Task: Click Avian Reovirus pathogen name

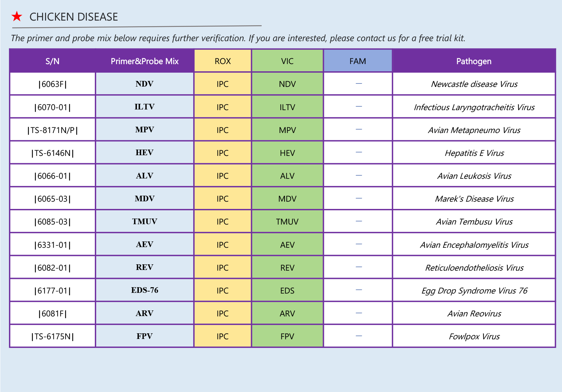Action: click(x=474, y=313)
